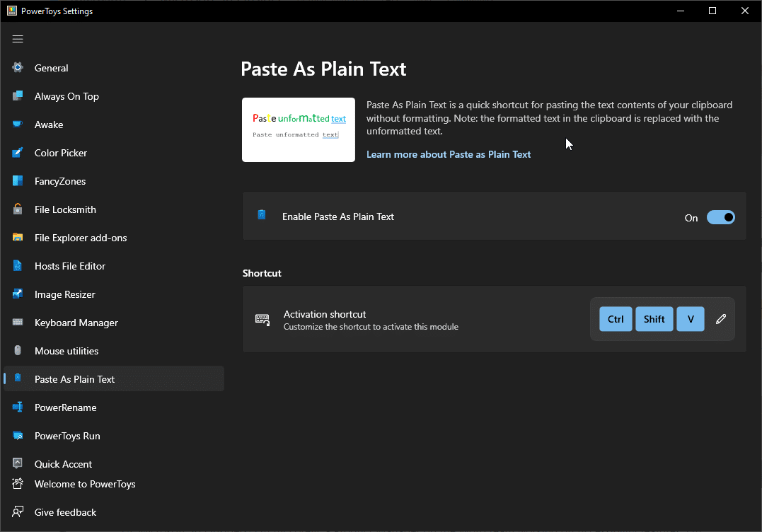
Task: Open FancyZones settings
Action: (112, 181)
